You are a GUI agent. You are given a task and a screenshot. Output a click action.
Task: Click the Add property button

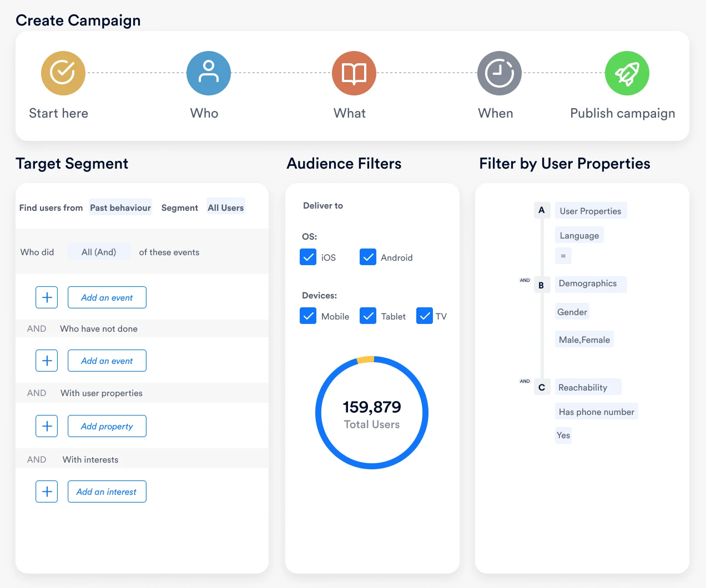coord(107,426)
